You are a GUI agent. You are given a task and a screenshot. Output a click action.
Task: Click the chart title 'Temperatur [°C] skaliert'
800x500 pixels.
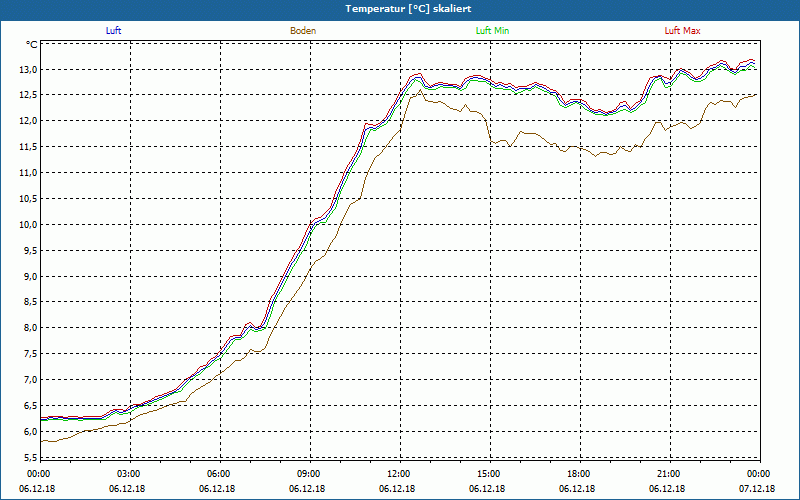[408, 9]
